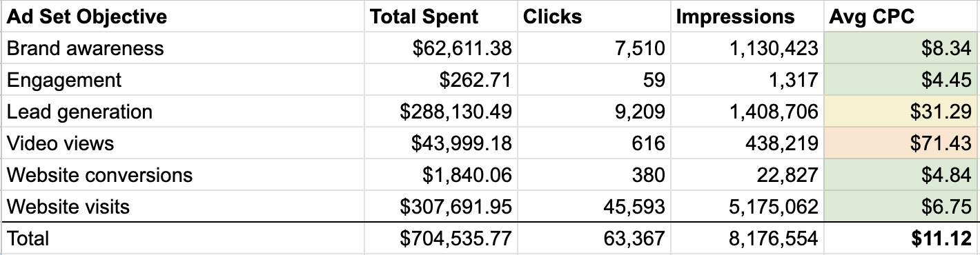This screenshot has height=255, width=980.
Task: Click the Avg CPC header cell
Action: 901,16
